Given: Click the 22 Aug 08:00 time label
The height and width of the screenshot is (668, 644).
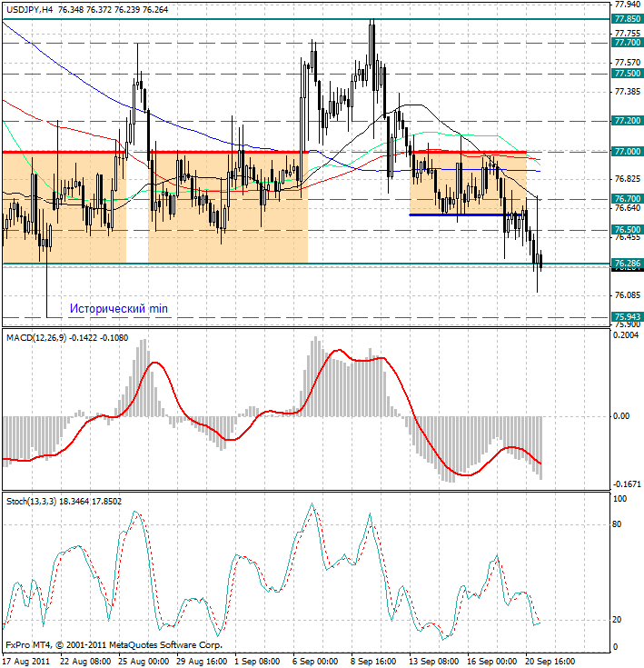Looking at the screenshot, I should (x=85, y=662).
